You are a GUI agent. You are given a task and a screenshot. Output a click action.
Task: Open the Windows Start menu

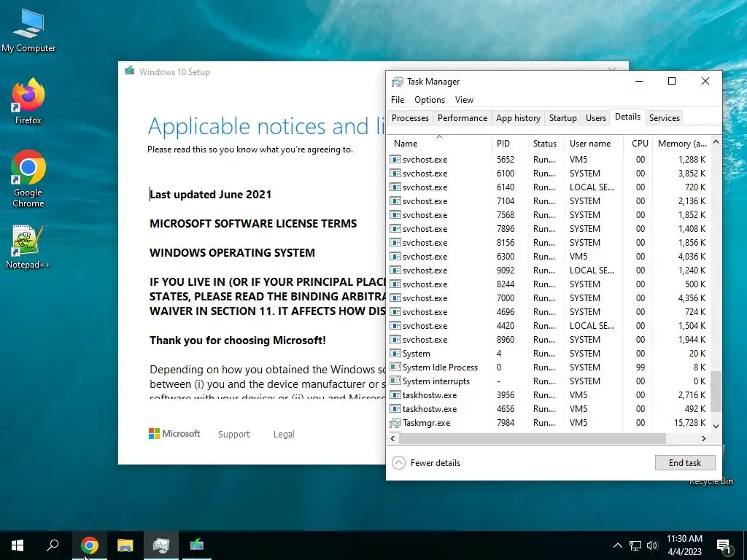[x=18, y=545]
